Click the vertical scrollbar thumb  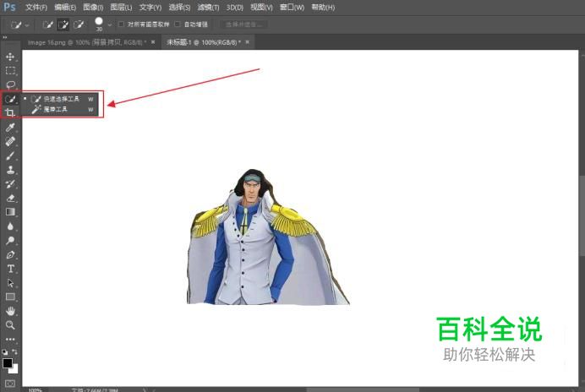click(582, 215)
